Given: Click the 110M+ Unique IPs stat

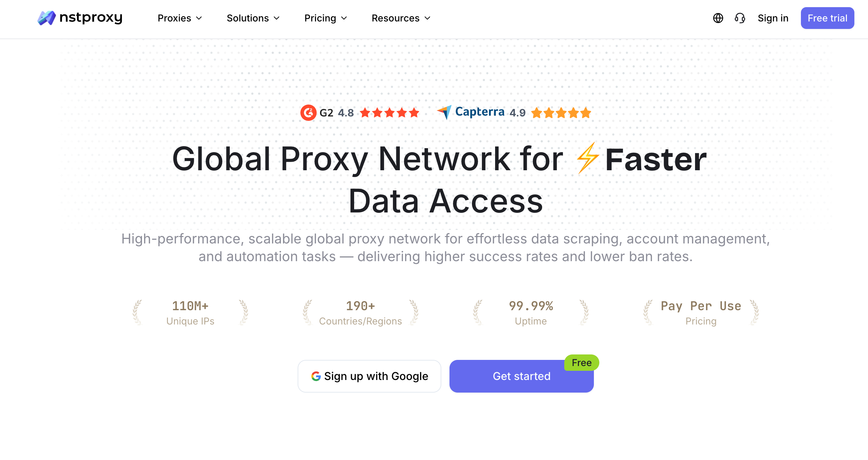Looking at the screenshot, I should [x=190, y=313].
